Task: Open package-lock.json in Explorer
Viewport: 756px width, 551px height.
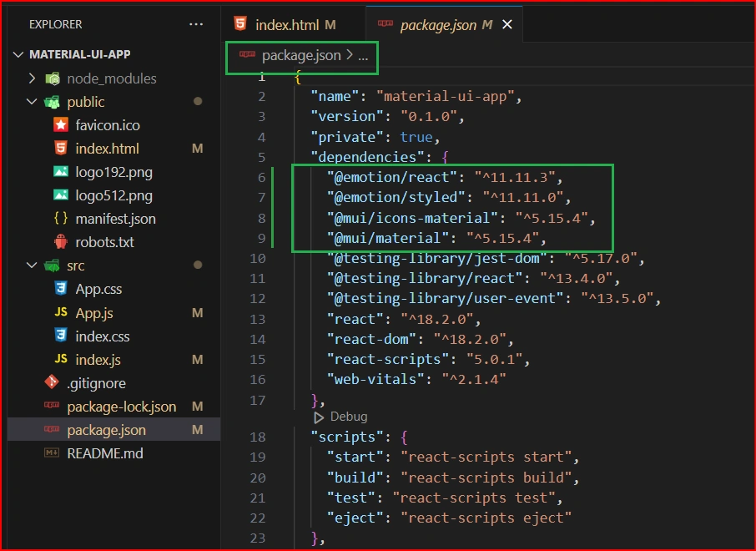Action: click(122, 407)
